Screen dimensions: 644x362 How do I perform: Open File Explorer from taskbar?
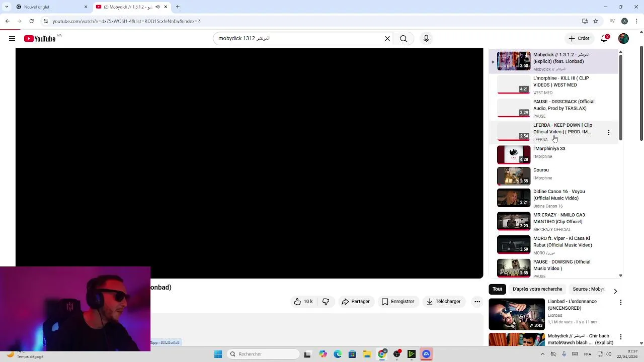click(367, 354)
